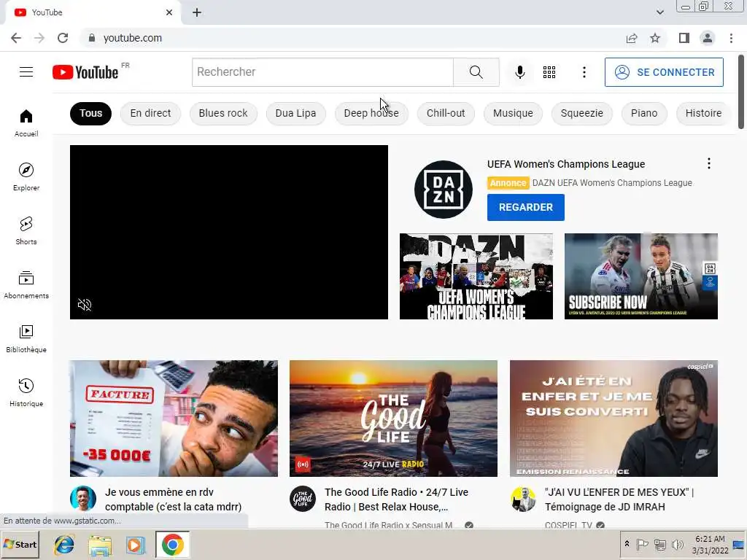Select the Squeezie filter chip
This screenshot has height=560, width=747.
[581, 113]
